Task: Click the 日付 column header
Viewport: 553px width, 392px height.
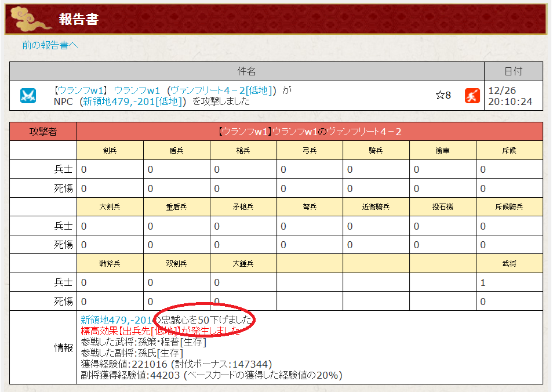Action: pyautogui.click(x=513, y=71)
